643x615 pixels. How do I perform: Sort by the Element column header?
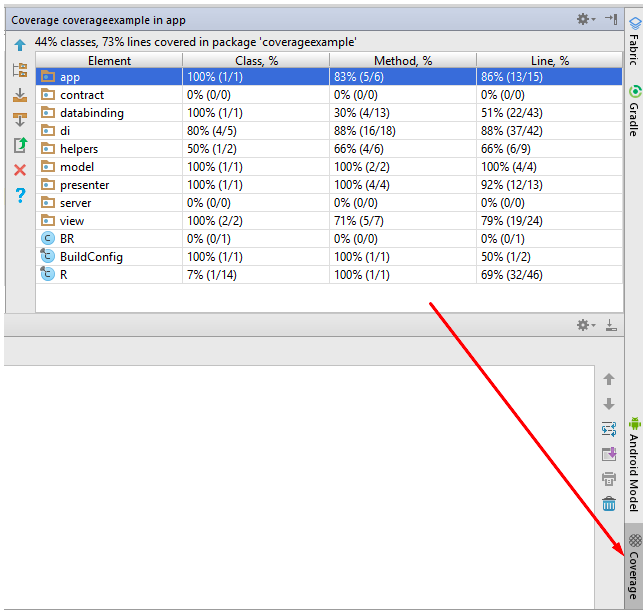tap(109, 61)
